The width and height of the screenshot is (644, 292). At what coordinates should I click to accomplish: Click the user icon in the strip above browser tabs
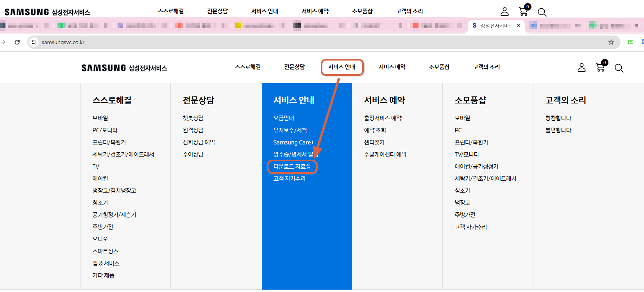pyautogui.click(x=505, y=12)
